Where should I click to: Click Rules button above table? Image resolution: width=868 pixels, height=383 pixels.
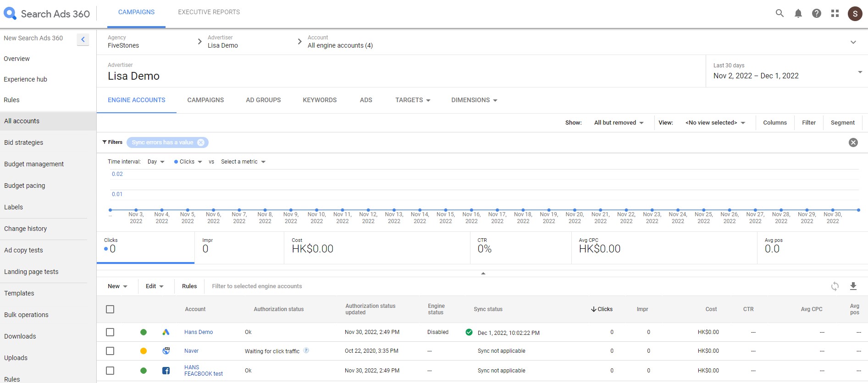189,286
